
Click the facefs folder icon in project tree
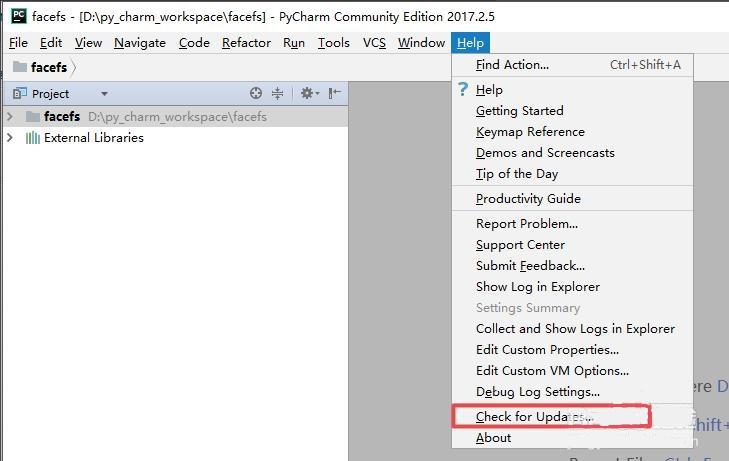click(x=33, y=117)
